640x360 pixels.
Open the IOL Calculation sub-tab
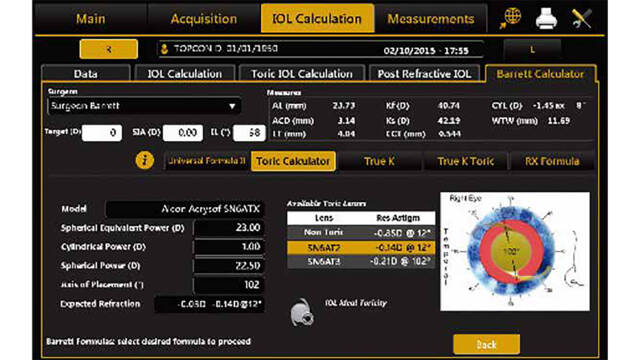pyautogui.click(x=184, y=74)
